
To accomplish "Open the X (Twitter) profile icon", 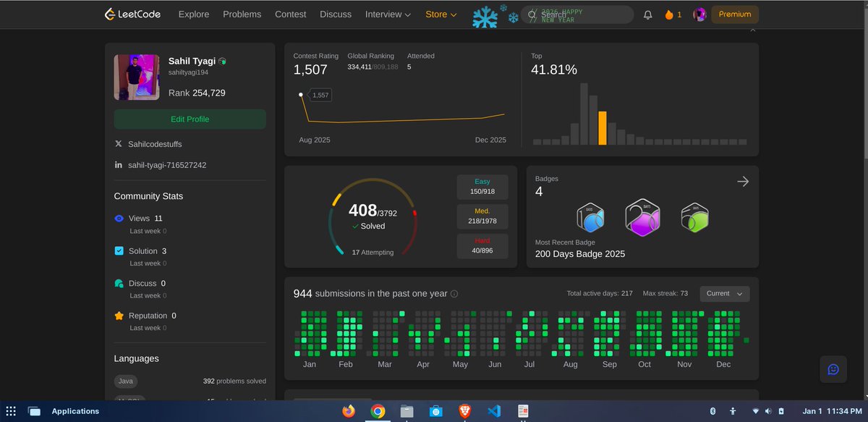I will click(118, 144).
